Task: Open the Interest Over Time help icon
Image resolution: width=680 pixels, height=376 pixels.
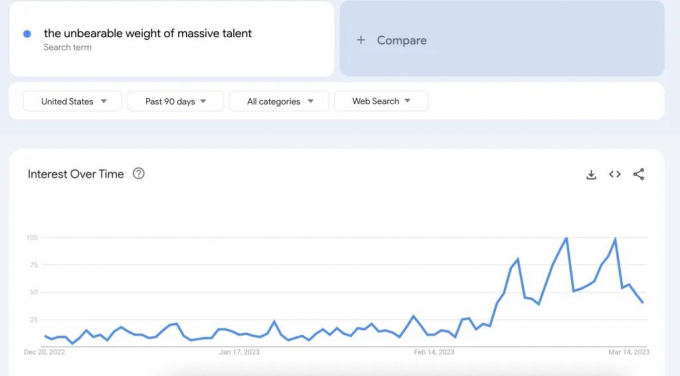Action: pyautogui.click(x=139, y=173)
